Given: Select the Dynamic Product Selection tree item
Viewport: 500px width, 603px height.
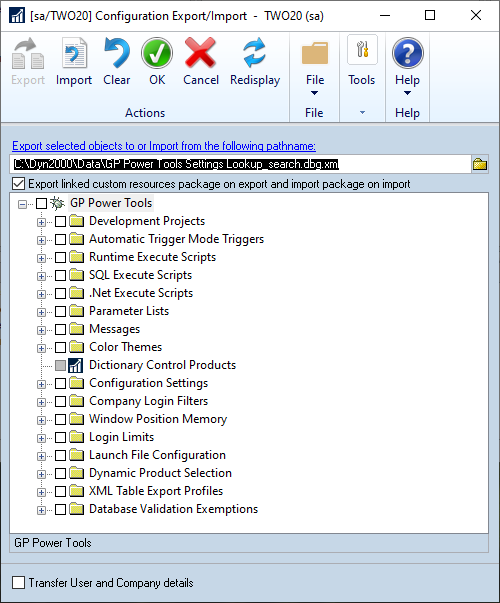Looking at the screenshot, I should pyautogui.click(x=160, y=473).
